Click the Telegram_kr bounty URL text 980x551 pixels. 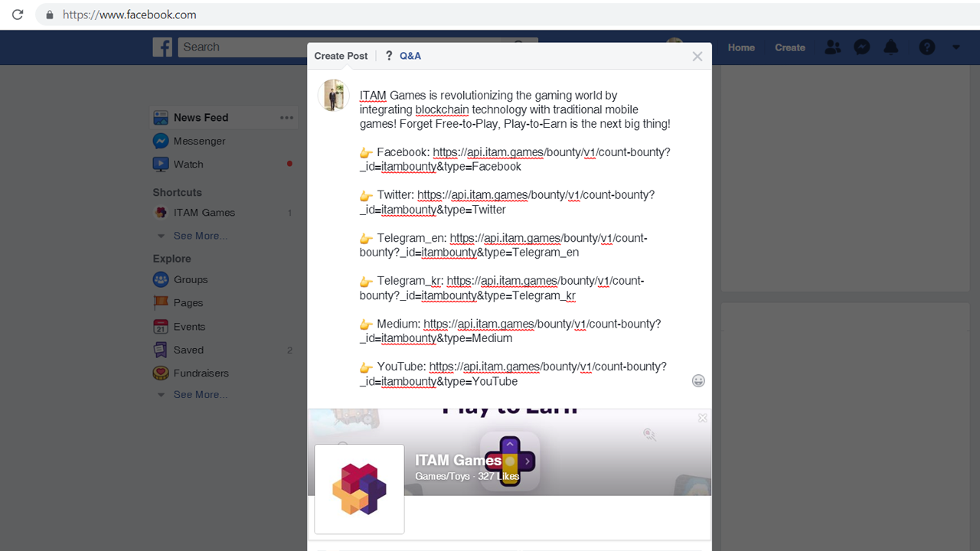pyautogui.click(x=501, y=288)
